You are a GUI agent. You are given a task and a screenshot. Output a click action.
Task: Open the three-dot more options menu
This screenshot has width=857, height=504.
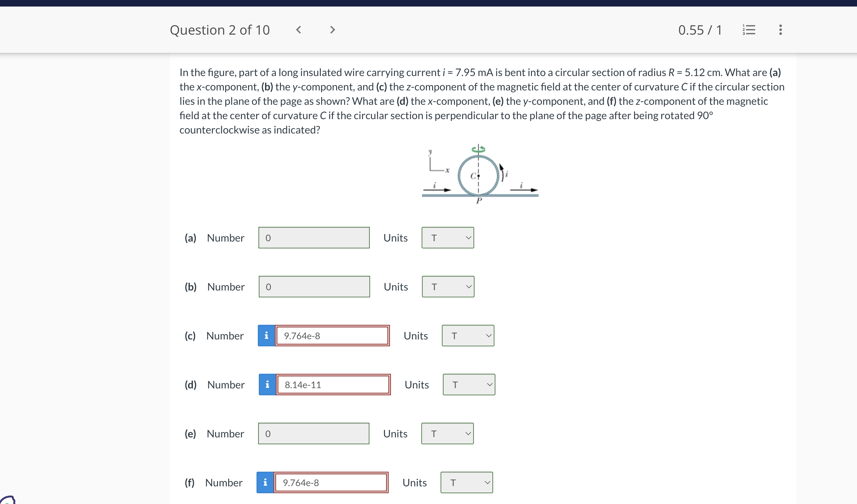point(780,30)
